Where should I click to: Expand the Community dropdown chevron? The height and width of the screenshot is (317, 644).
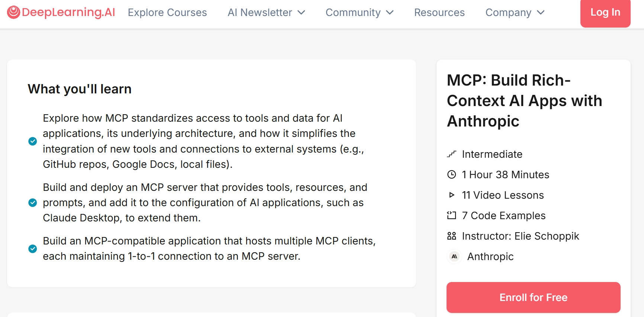click(x=390, y=13)
